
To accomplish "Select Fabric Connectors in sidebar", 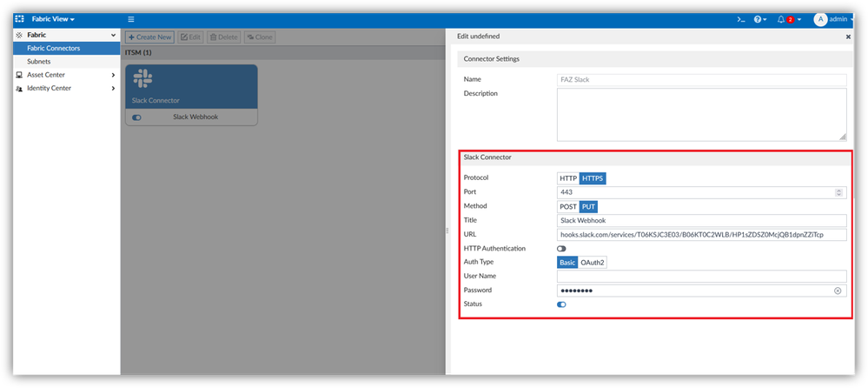I will pos(66,48).
